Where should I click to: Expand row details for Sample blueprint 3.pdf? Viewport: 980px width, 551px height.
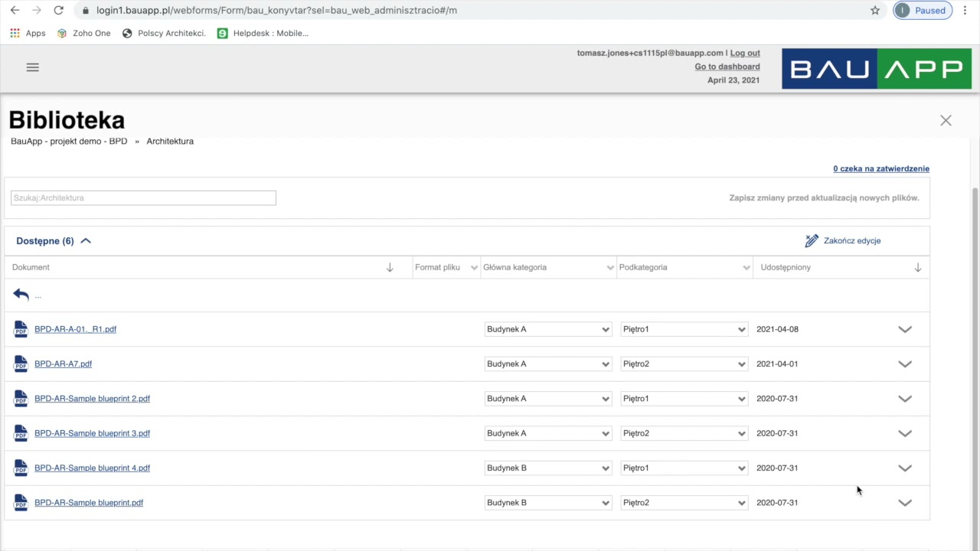click(x=905, y=433)
